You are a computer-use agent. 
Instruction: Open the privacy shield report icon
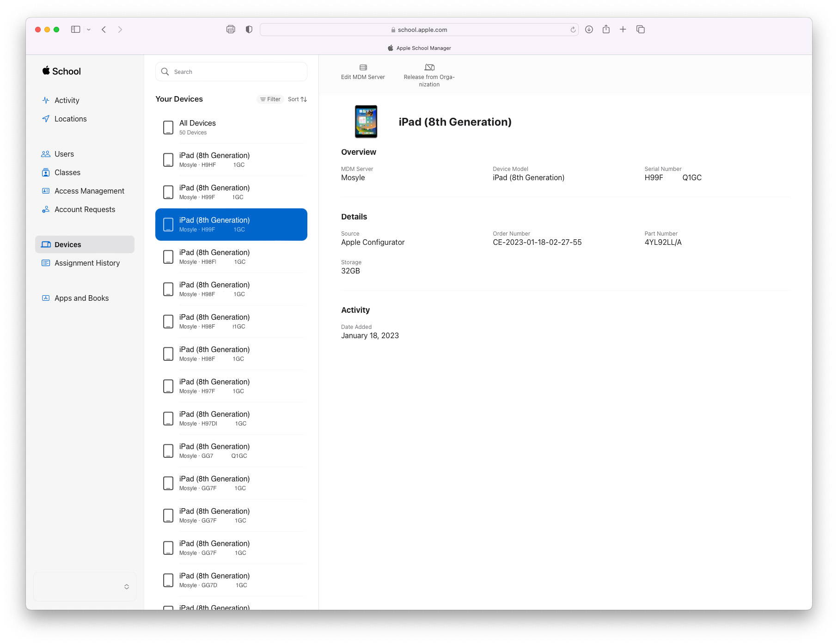[249, 30]
